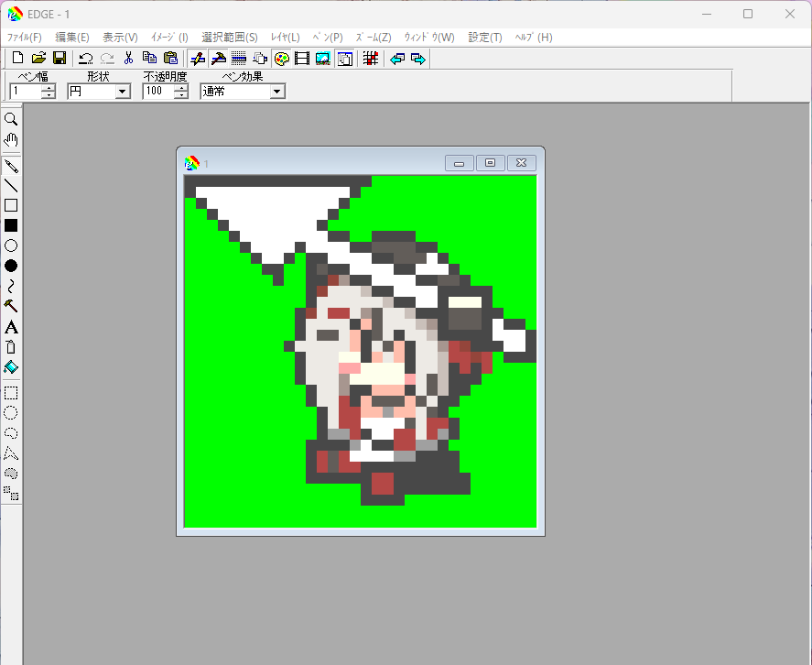Click the left cyan arrow icon
Screen dimensions: 812x665
point(397,59)
